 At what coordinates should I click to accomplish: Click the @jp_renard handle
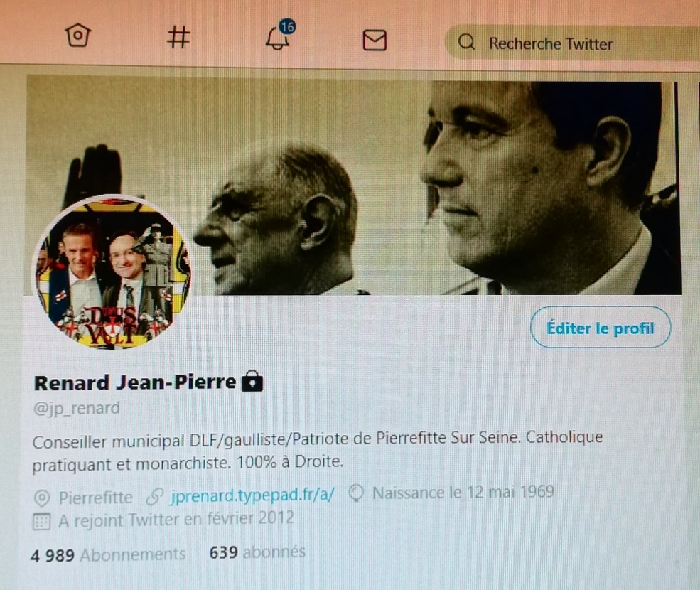click(x=77, y=408)
